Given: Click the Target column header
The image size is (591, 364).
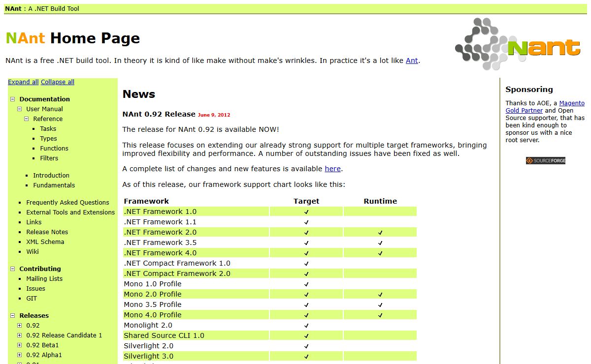Looking at the screenshot, I should [x=306, y=201].
